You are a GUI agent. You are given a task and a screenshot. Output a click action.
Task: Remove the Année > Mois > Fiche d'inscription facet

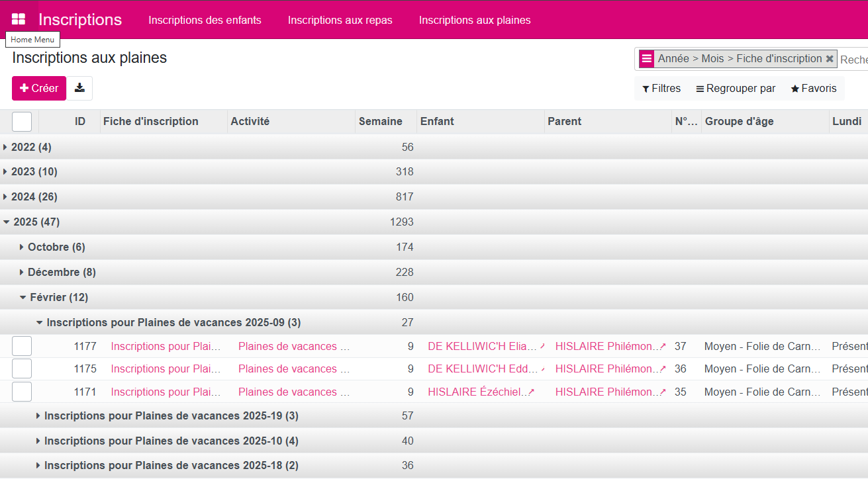pyautogui.click(x=830, y=59)
